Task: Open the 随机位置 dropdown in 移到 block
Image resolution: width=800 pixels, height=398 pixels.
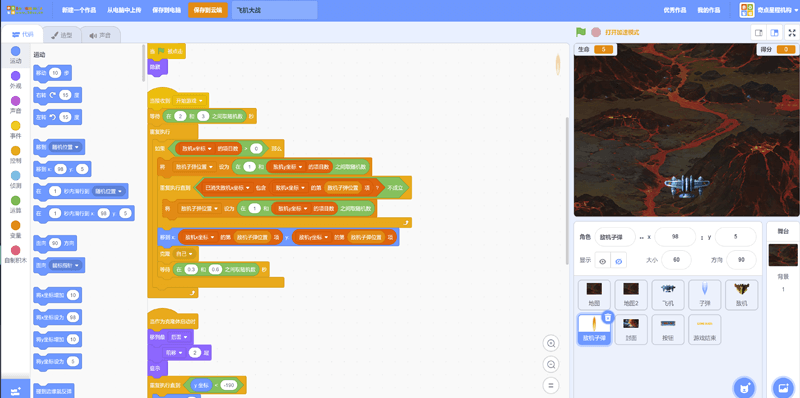Action: [x=66, y=147]
